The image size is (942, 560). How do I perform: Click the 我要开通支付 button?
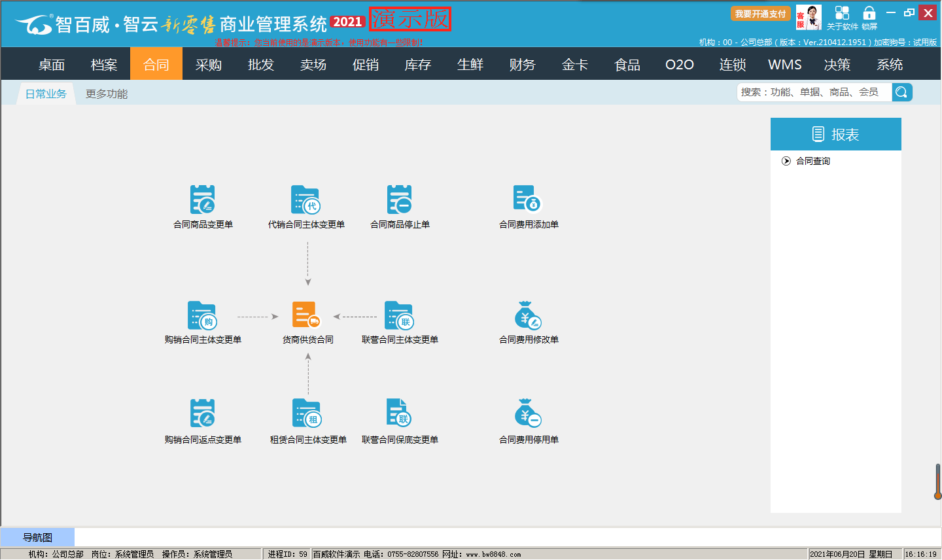760,14
